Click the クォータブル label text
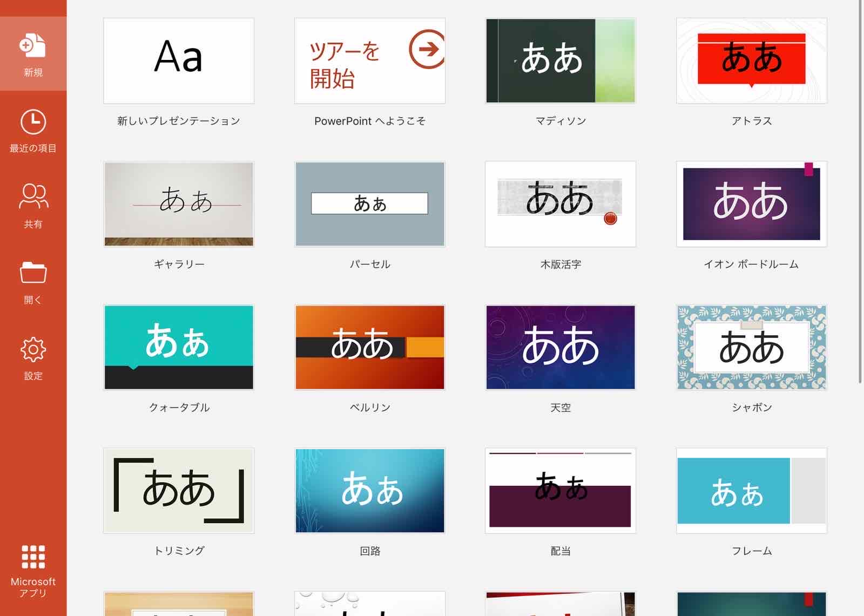 pyautogui.click(x=179, y=408)
